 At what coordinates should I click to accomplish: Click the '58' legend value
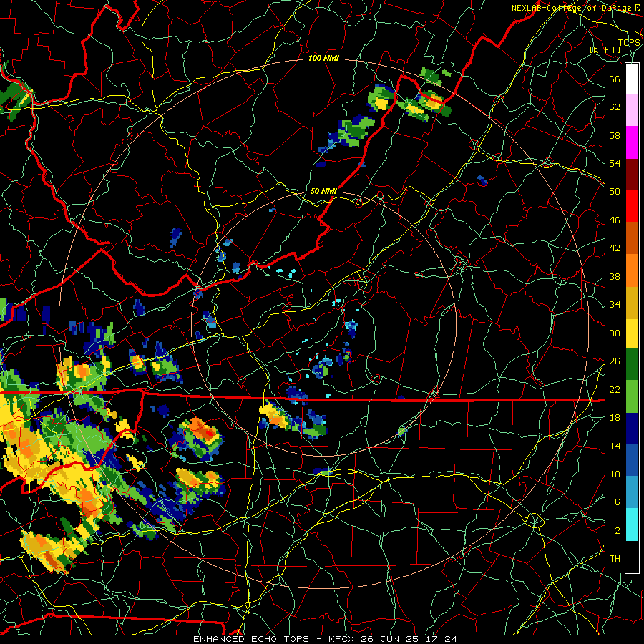point(615,135)
